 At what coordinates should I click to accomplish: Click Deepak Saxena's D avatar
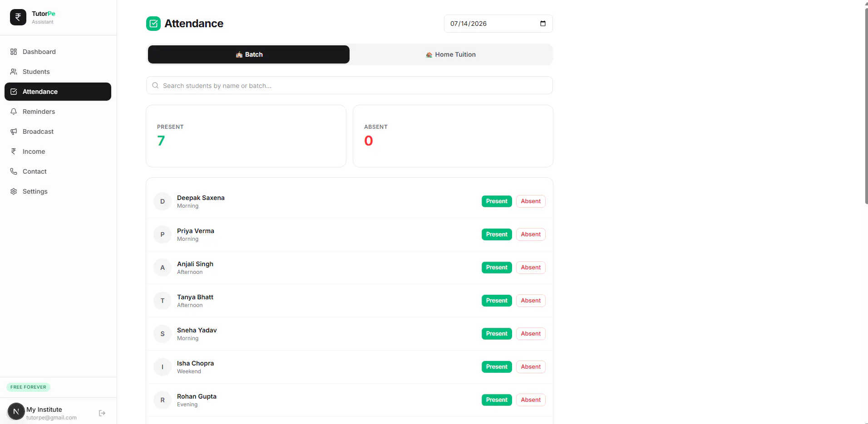(x=163, y=201)
